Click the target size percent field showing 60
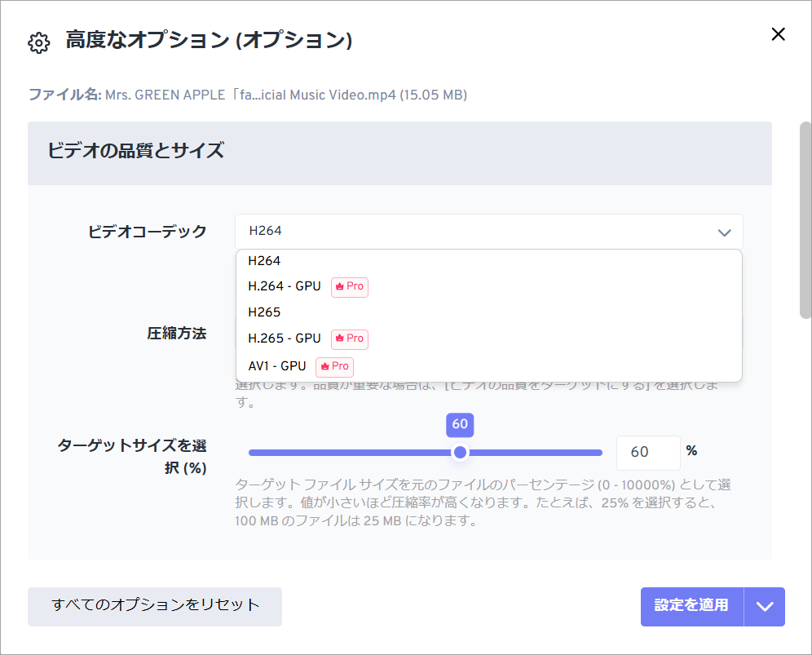The image size is (812, 655). pos(648,453)
